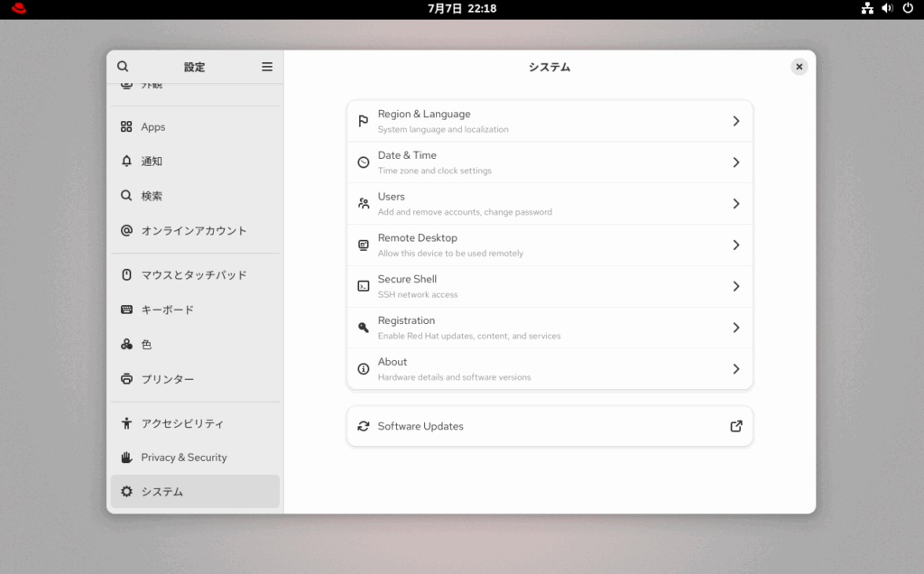The width and height of the screenshot is (924, 574).
Task: Click the clock date in the top bar
Action: click(461, 8)
